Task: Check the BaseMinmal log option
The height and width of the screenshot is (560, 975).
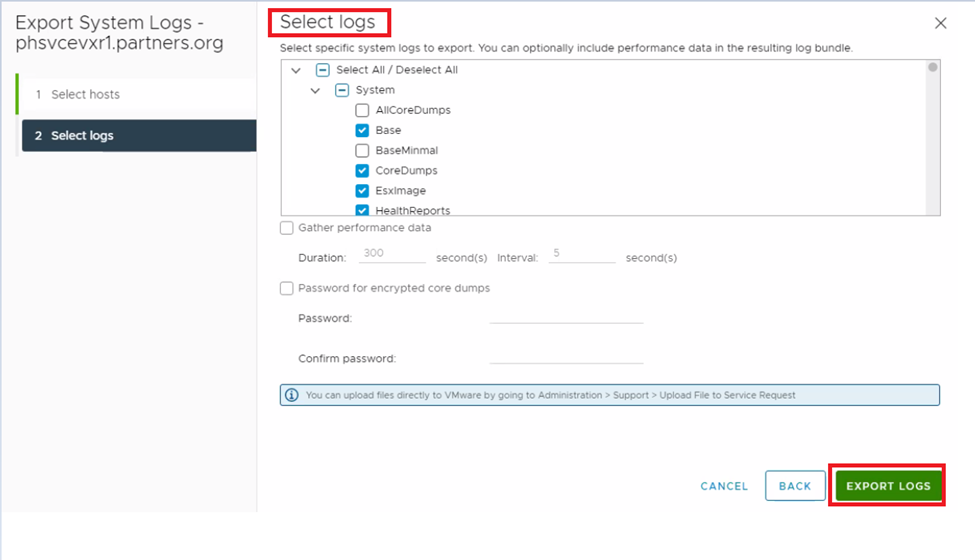Action: (362, 150)
